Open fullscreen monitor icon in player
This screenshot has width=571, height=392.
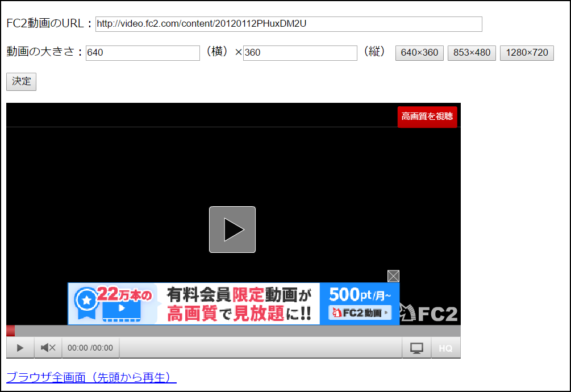pyautogui.click(x=416, y=348)
